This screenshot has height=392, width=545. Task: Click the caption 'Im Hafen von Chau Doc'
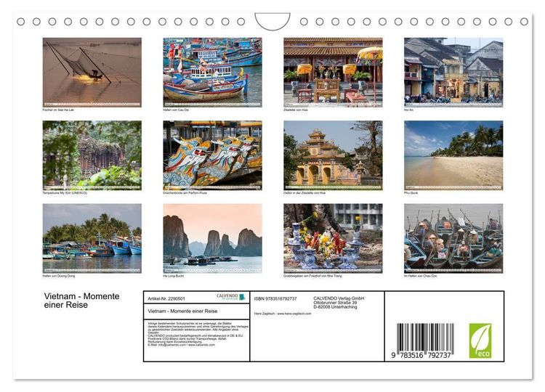tap(421, 276)
